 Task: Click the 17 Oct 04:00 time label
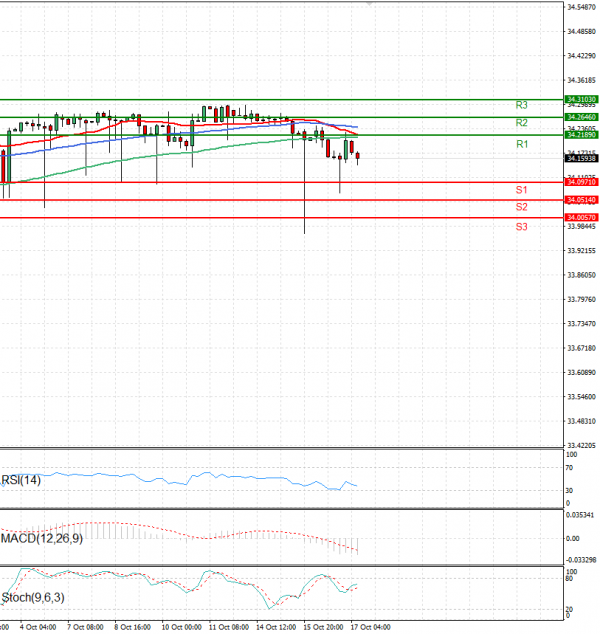pos(371,627)
